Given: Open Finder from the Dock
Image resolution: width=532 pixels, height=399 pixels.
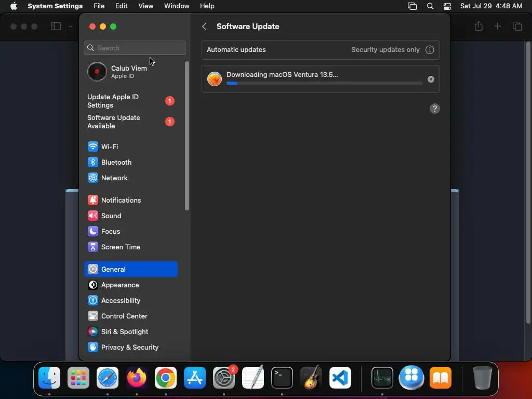Looking at the screenshot, I should tap(49, 378).
